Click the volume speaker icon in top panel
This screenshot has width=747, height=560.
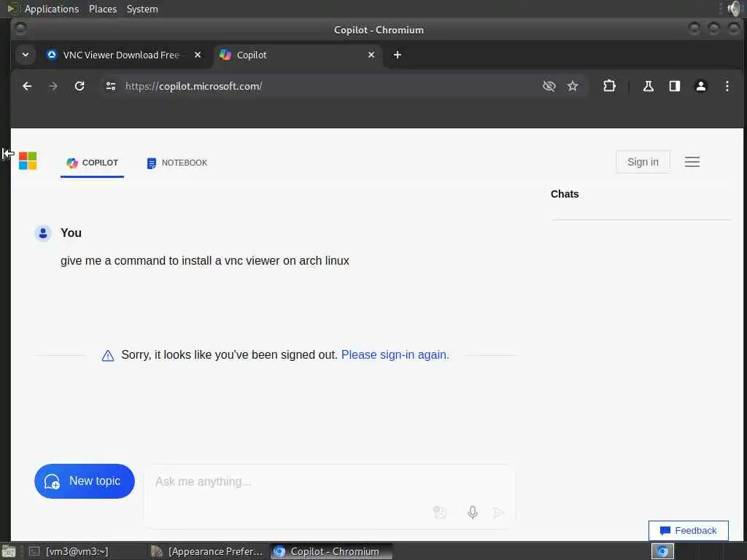tap(735, 9)
